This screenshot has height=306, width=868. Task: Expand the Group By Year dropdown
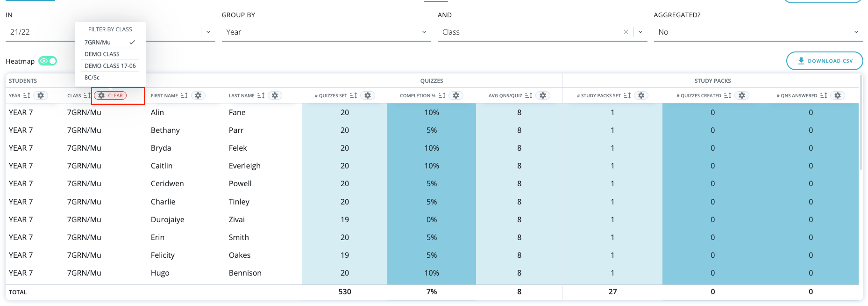(424, 32)
